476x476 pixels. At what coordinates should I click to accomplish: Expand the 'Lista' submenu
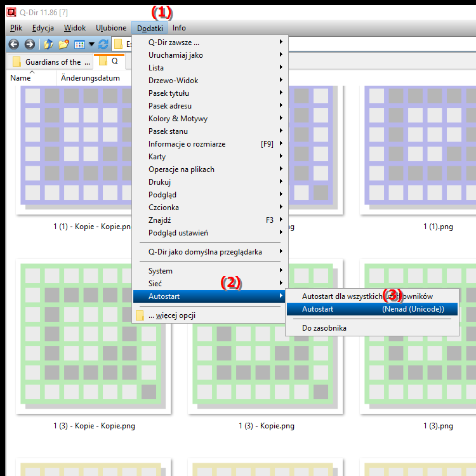click(x=210, y=68)
